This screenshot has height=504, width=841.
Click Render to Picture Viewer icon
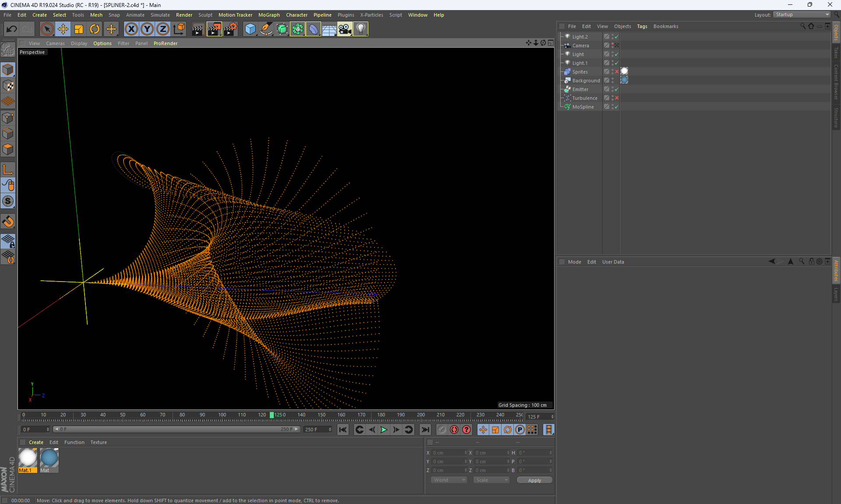click(214, 29)
